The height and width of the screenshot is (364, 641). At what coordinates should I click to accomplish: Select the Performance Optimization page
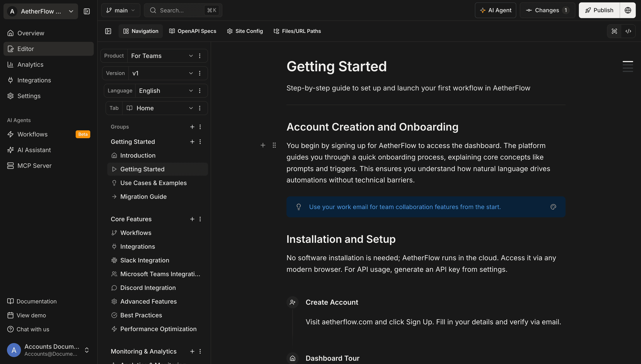tap(157, 329)
